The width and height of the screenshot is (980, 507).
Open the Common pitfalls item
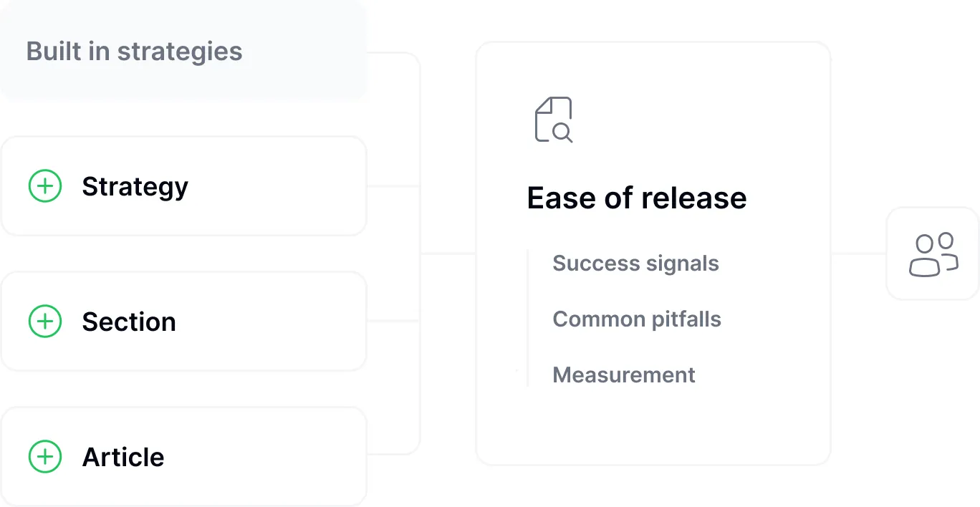click(x=637, y=319)
